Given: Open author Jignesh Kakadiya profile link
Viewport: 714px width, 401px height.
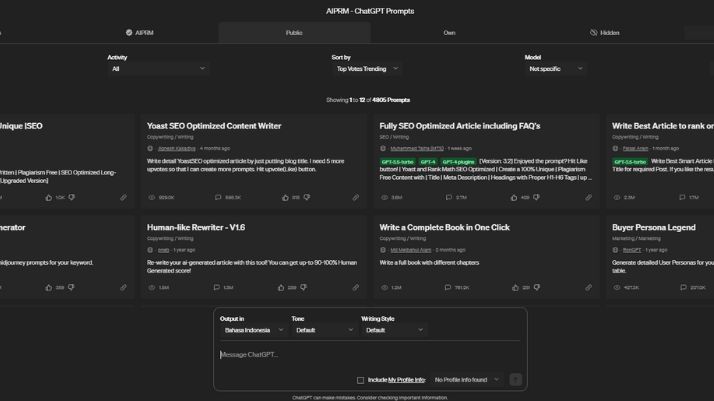Looking at the screenshot, I should click(177, 148).
